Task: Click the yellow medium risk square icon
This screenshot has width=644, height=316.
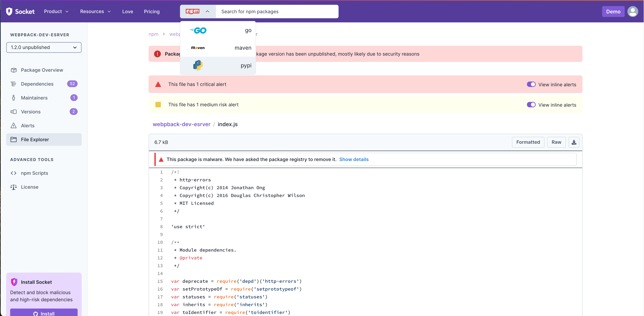Action: 158,105
